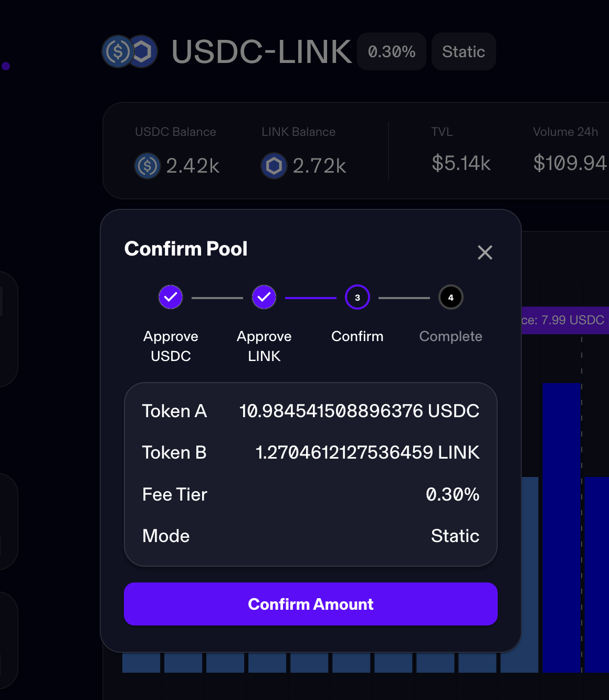Select step 4 Complete circle

tap(450, 298)
